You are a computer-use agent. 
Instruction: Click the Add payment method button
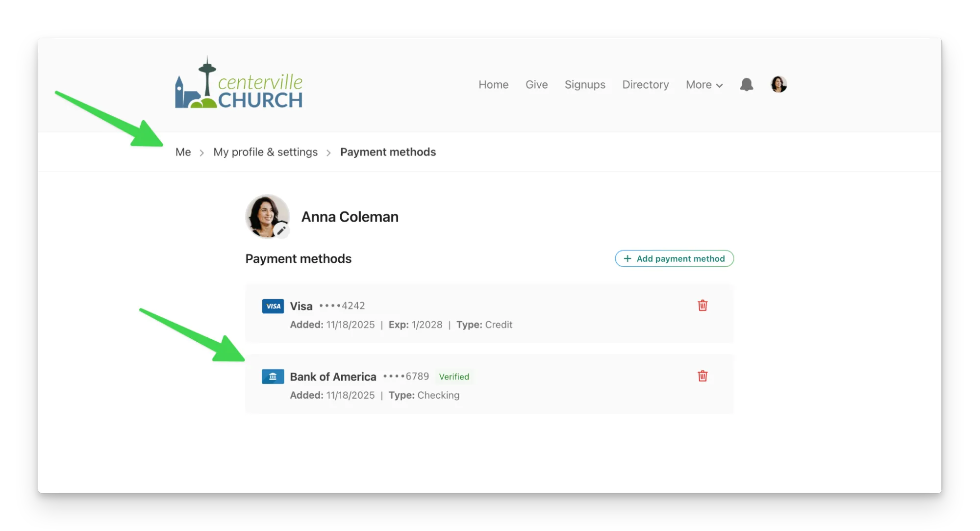pos(674,258)
